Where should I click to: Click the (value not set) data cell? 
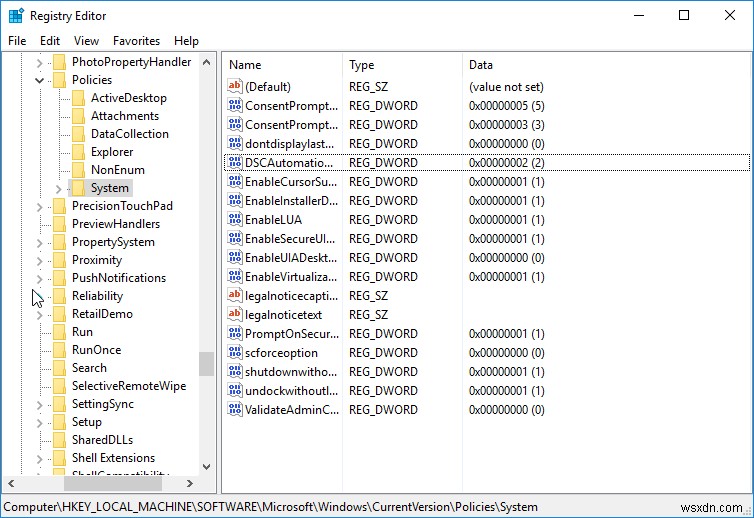click(x=506, y=87)
